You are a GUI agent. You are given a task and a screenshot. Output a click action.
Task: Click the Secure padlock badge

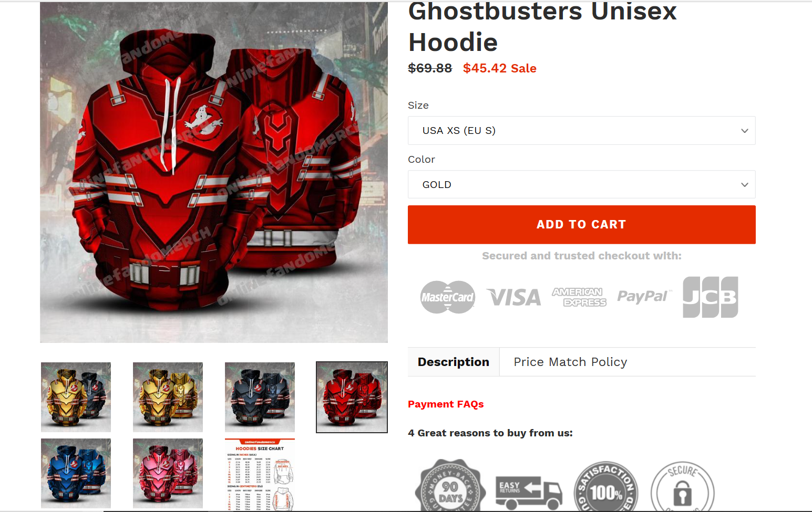coord(683,487)
